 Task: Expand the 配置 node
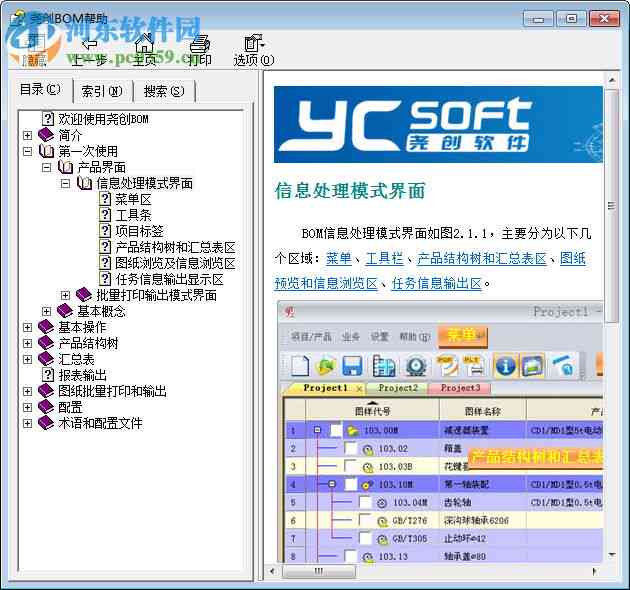[x=27, y=408]
